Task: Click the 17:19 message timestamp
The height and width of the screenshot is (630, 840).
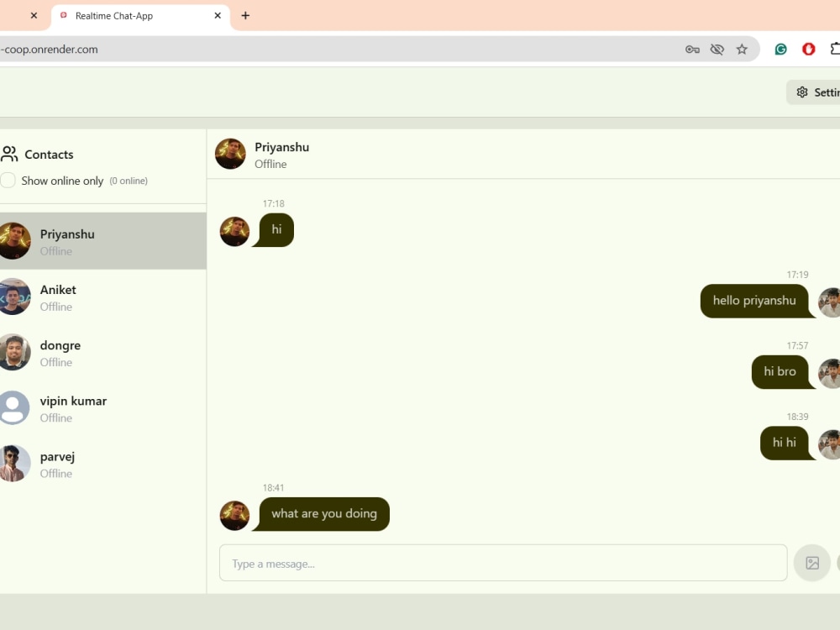Action: coord(797,275)
